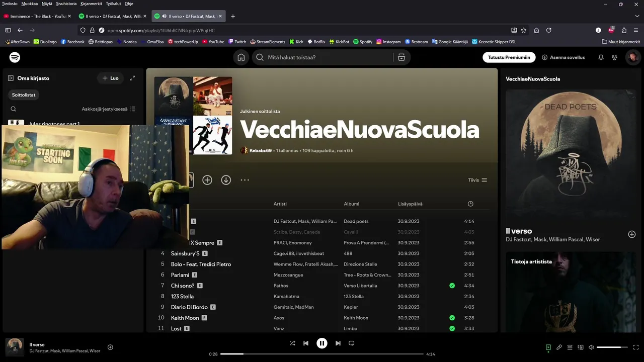Go to browser home page

pyautogui.click(x=536, y=30)
